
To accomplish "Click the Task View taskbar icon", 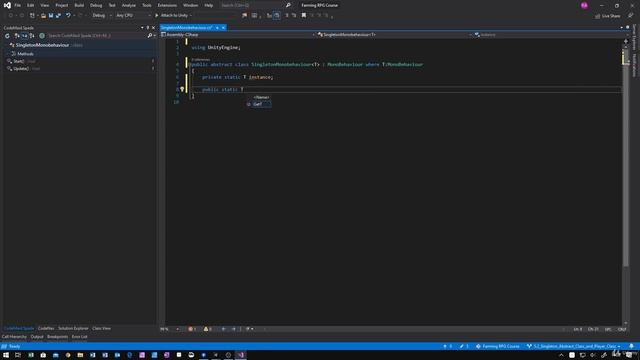I will pos(18,355).
